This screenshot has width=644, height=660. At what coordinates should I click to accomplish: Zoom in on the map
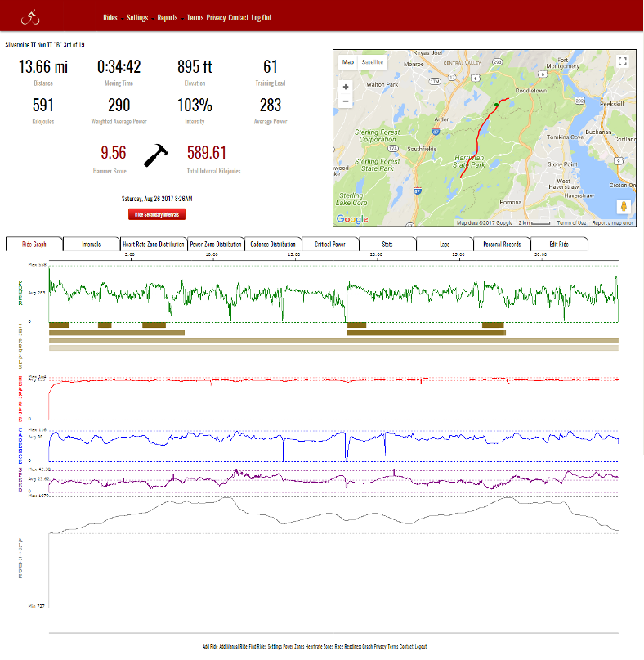[x=346, y=87]
